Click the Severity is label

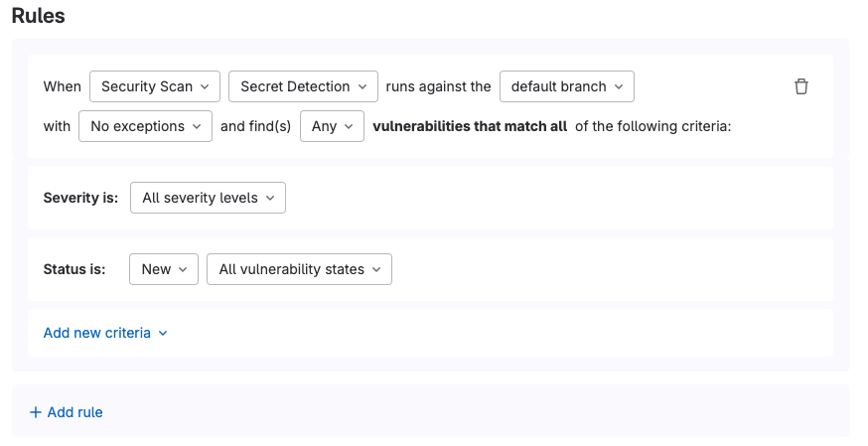[80, 198]
